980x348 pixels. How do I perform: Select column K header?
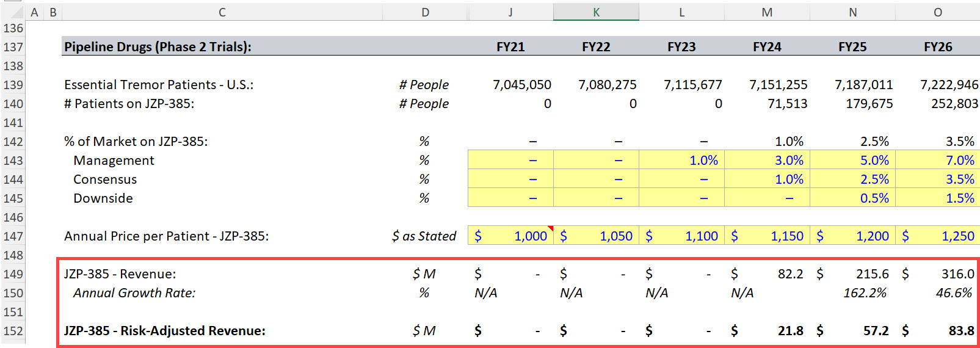tap(596, 12)
